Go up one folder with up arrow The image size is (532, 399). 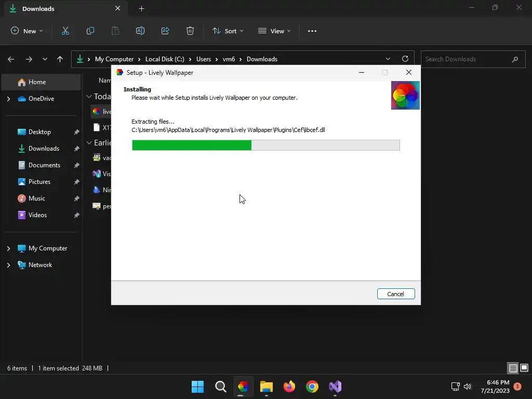click(x=60, y=59)
